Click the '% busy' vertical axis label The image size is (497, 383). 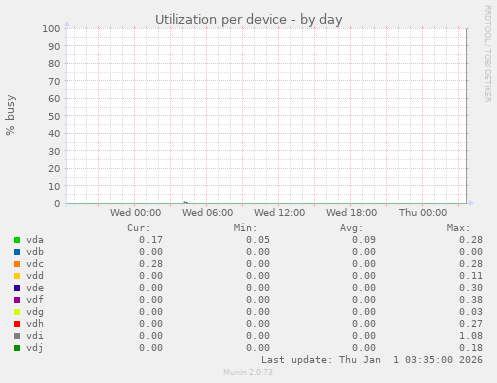pos(10,115)
